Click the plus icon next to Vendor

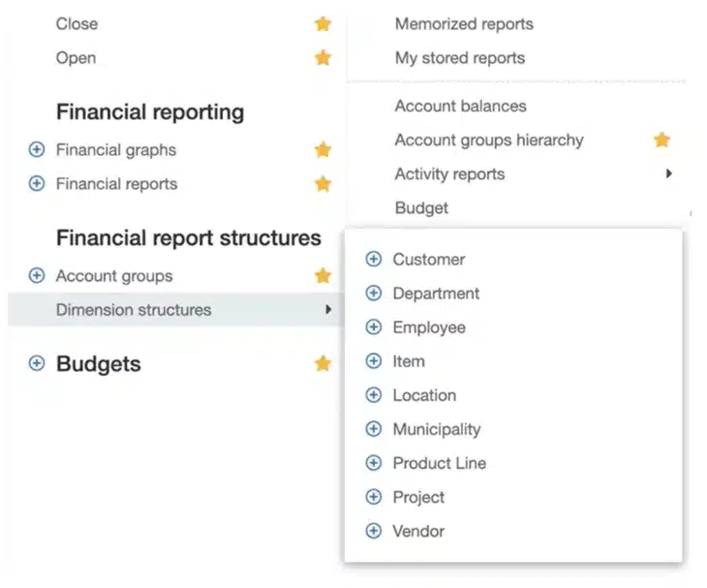pos(373,531)
